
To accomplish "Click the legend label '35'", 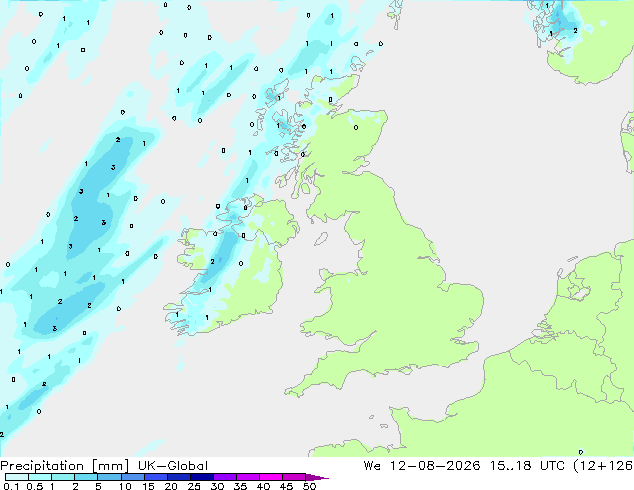I will click(240, 486).
